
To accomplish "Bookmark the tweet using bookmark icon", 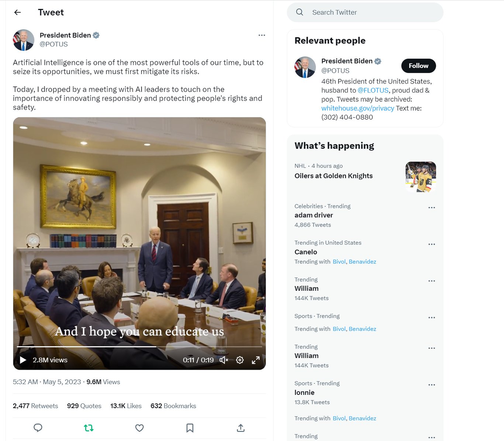I will 190,428.
